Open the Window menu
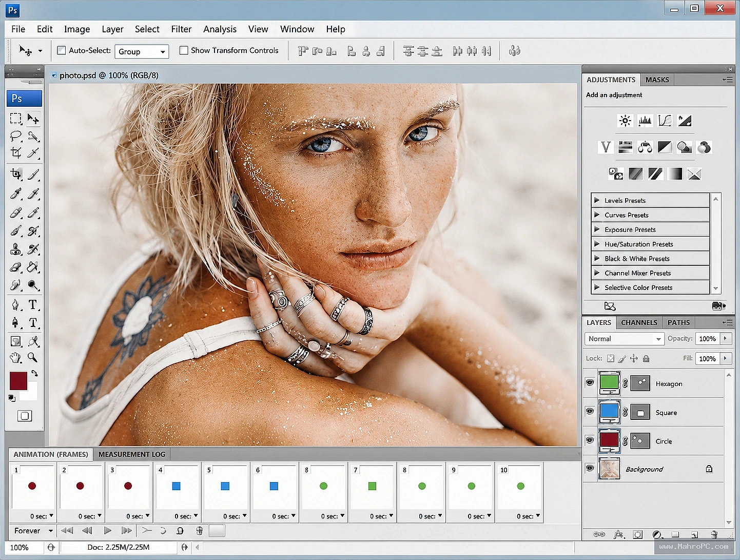 point(297,29)
